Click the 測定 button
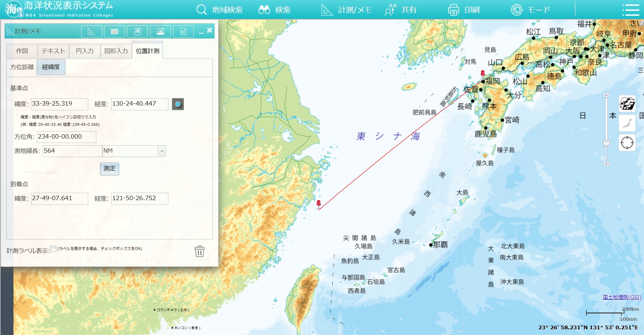Image resolution: width=644 pixels, height=335 pixels. (x=109, y=169)
